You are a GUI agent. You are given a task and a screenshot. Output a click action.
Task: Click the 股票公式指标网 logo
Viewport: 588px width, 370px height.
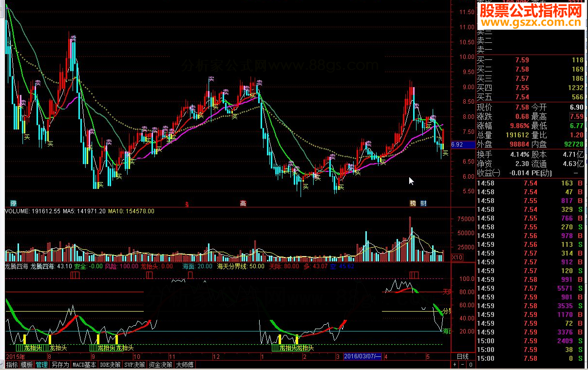531,10
